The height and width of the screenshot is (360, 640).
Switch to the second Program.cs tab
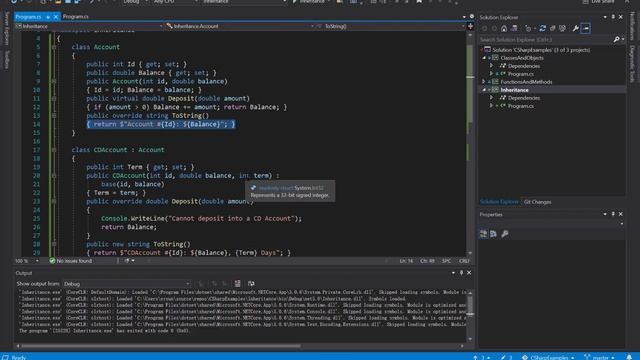pos(76,17)
